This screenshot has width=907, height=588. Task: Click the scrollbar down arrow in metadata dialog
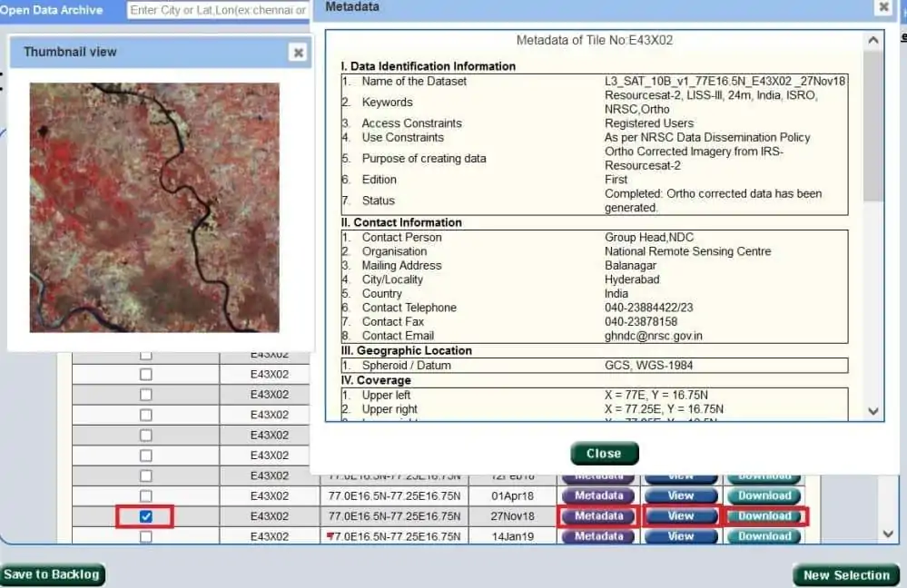872,410
